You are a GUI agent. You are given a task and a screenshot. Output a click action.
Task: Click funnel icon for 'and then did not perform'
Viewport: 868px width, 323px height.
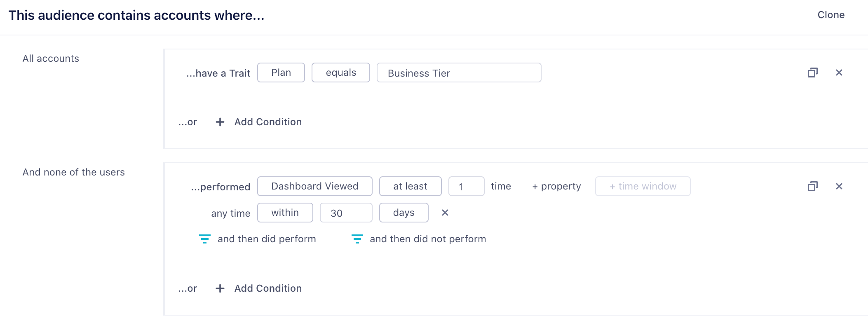coord(357,239)
